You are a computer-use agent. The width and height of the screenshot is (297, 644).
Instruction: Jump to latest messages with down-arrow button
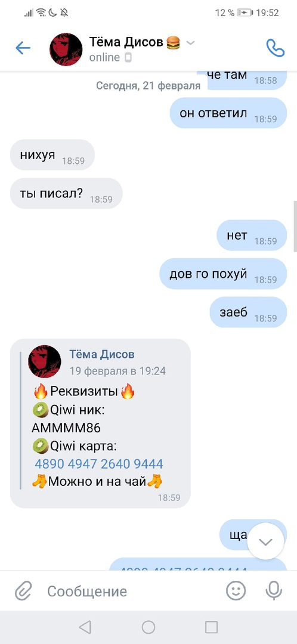click(266, 542)
